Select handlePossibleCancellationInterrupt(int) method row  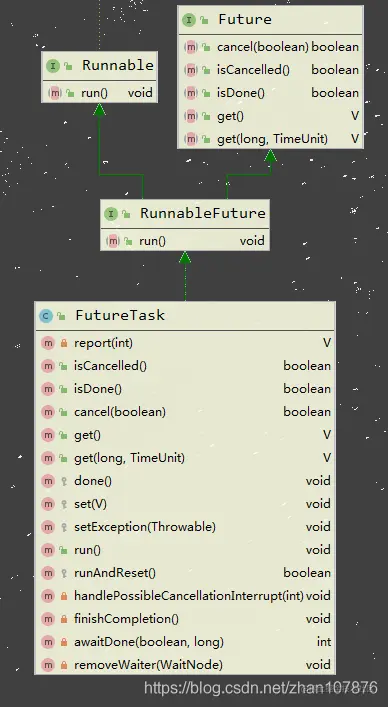185,596
